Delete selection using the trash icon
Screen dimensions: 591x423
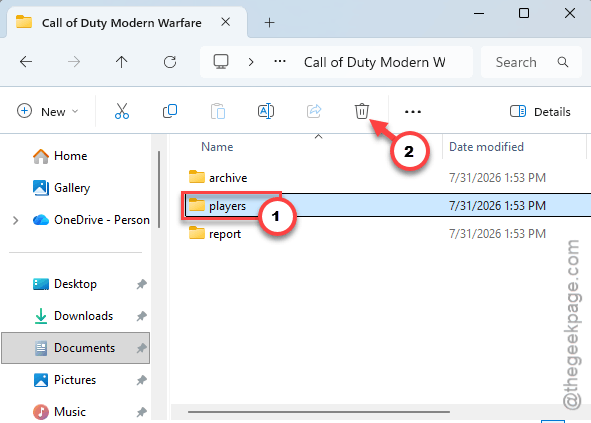point(361,111)
